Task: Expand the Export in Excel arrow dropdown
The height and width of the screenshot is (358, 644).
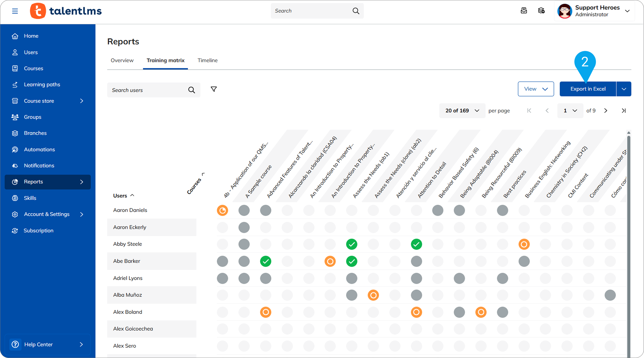Action: 624,89
